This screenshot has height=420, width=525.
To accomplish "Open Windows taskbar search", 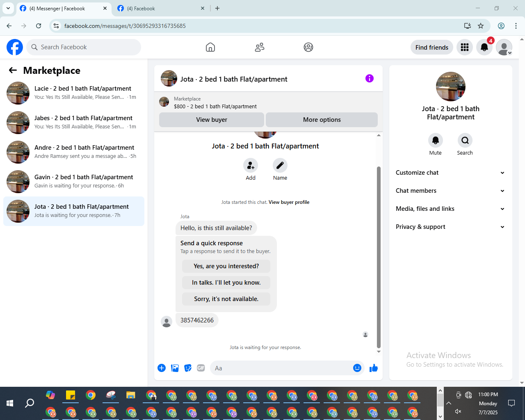I will pos(30,403).
